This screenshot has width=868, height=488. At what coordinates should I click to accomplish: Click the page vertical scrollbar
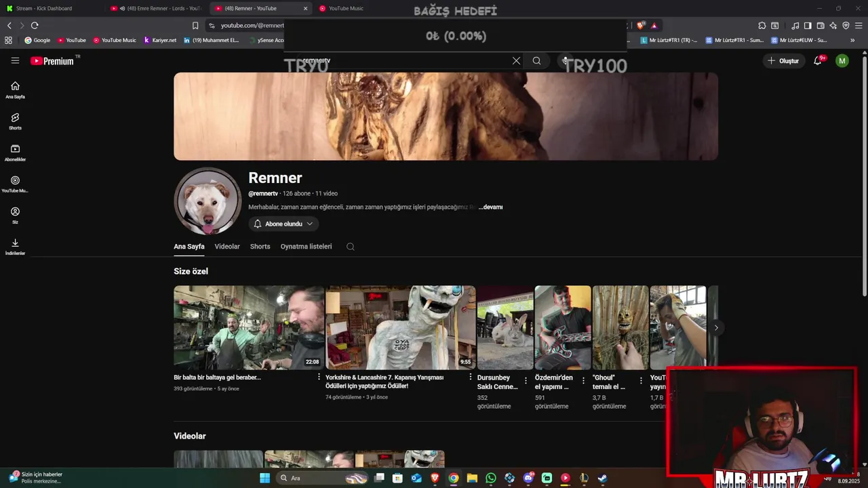click(x=864, y=176)
